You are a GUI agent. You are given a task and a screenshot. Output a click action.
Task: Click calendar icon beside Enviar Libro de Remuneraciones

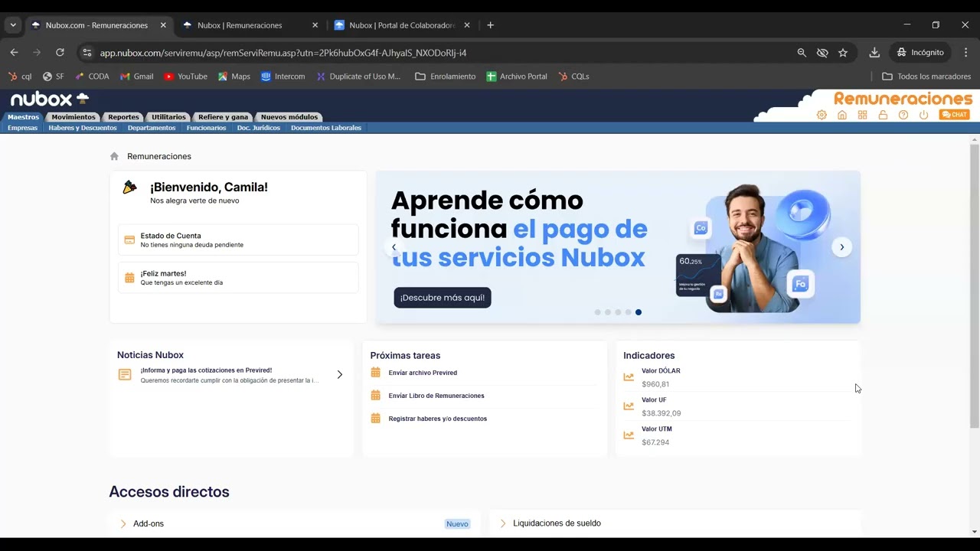[x=375, y=396]
